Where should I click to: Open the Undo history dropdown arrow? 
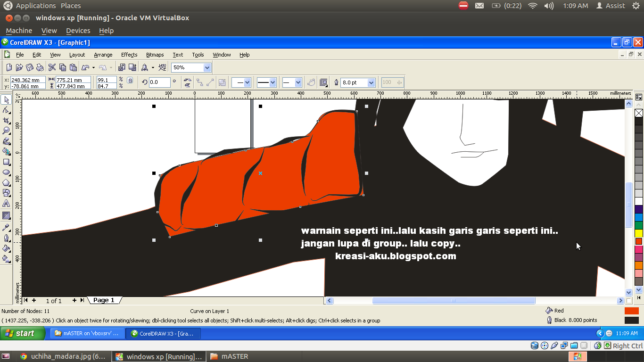pos(93,67)
